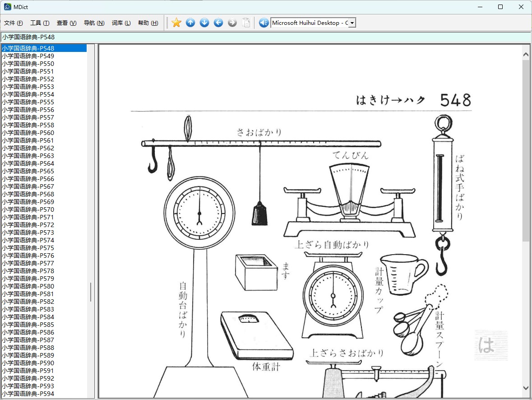Select entry 小学国语辞典-P557
The image size is (532, 400).
[44, 117]
